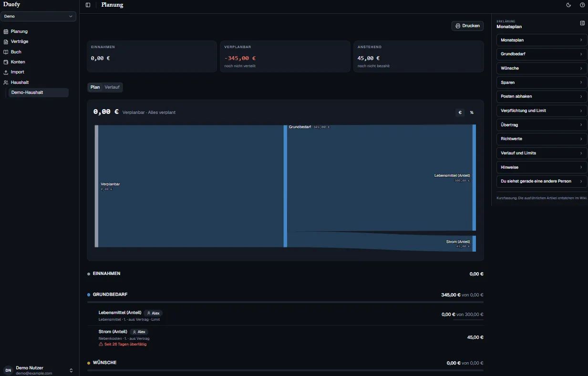Click the book icon beside Buch
Viewport: 588px width, 376px height.
6,52
